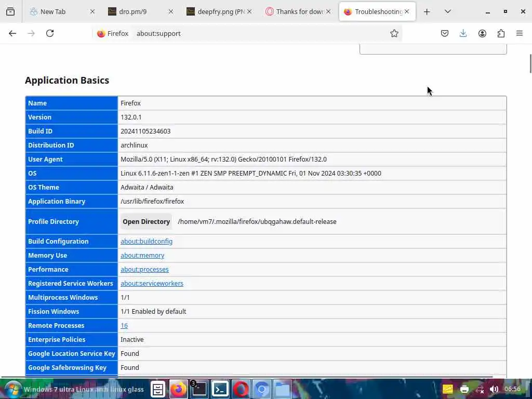Screen dimensions: 532x399
Task: Click the Google Safebrowsing Key Found value
Action: (129, 367)
